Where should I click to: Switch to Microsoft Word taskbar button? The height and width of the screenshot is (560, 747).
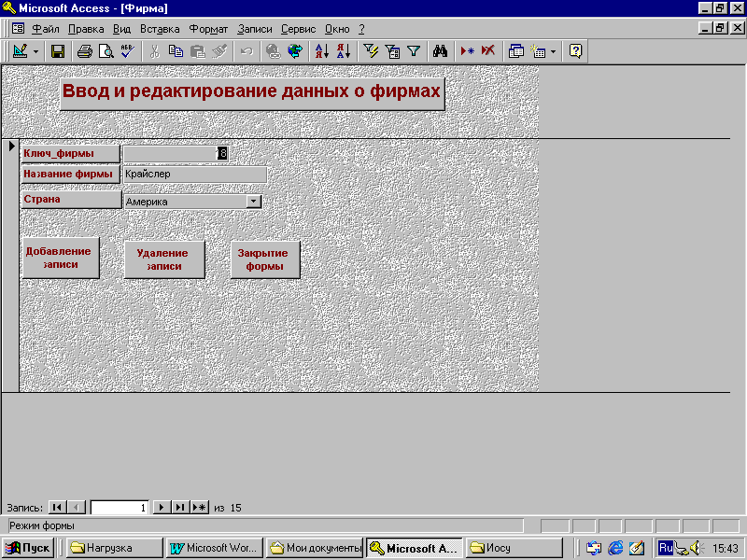tap(215, 548)
